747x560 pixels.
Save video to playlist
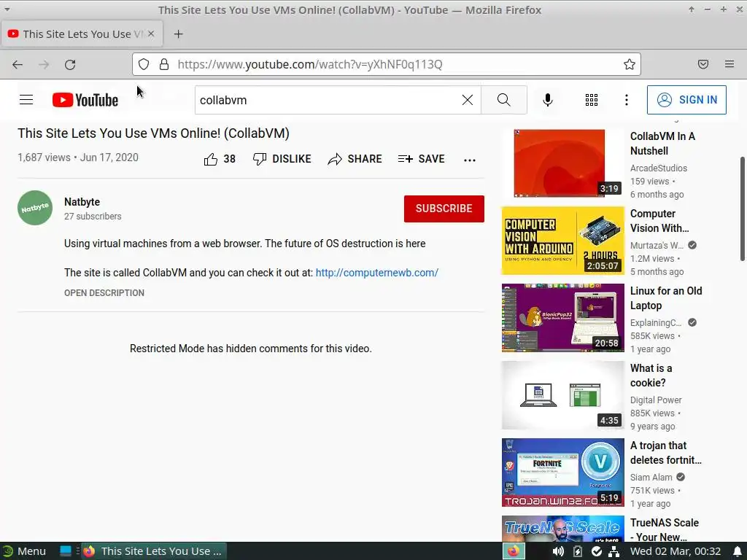[421, 159]
